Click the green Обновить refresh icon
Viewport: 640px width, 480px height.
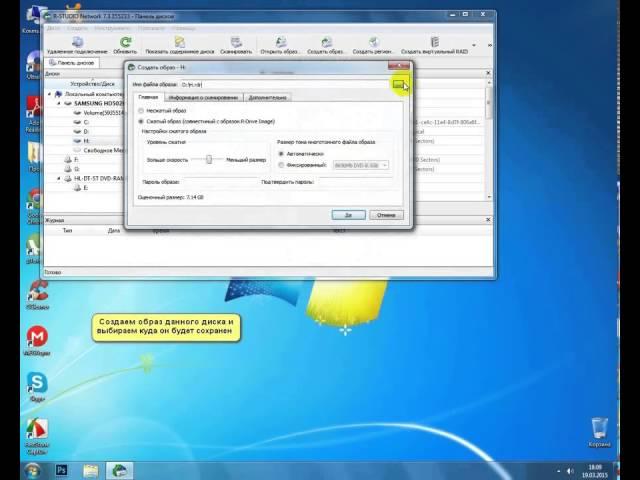click(125, 42)
